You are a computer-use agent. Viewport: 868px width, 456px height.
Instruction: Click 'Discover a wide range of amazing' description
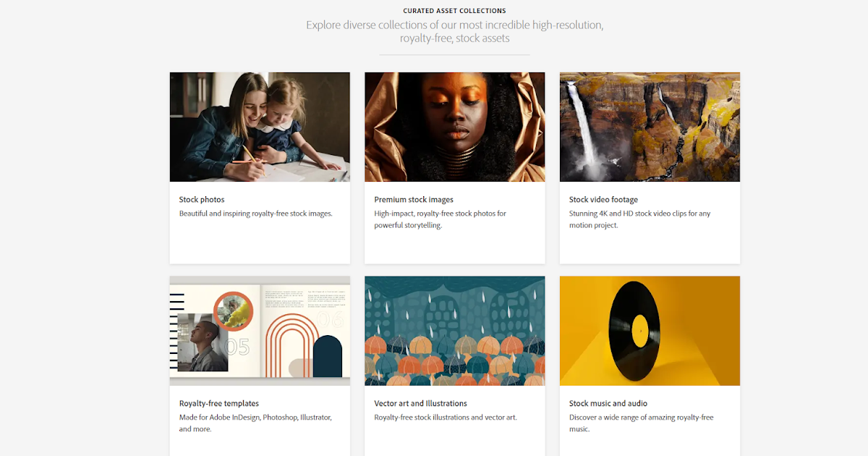[641, 423]
